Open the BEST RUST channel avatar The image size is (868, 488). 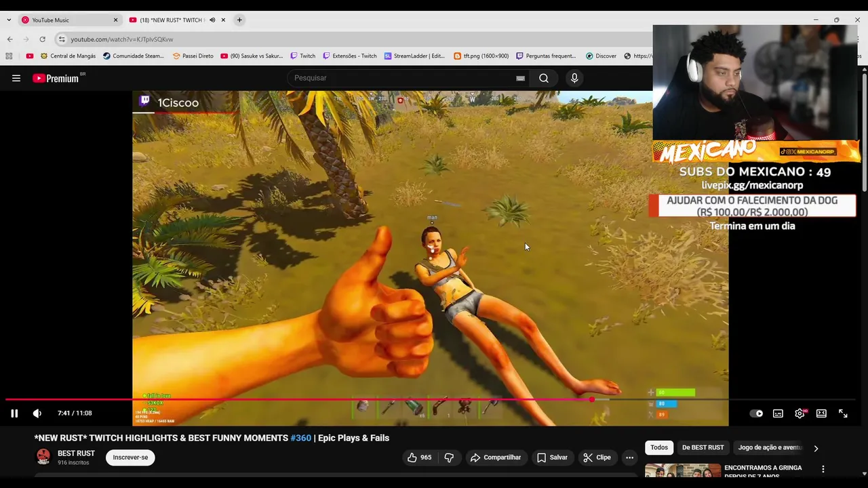click(43, 456)
